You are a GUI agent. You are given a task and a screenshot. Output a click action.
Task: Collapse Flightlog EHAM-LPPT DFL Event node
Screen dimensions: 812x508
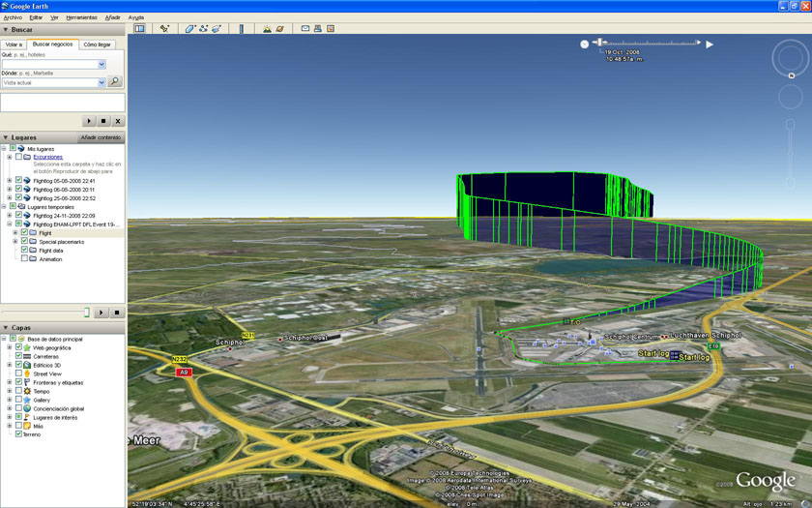tap(10, 224)
